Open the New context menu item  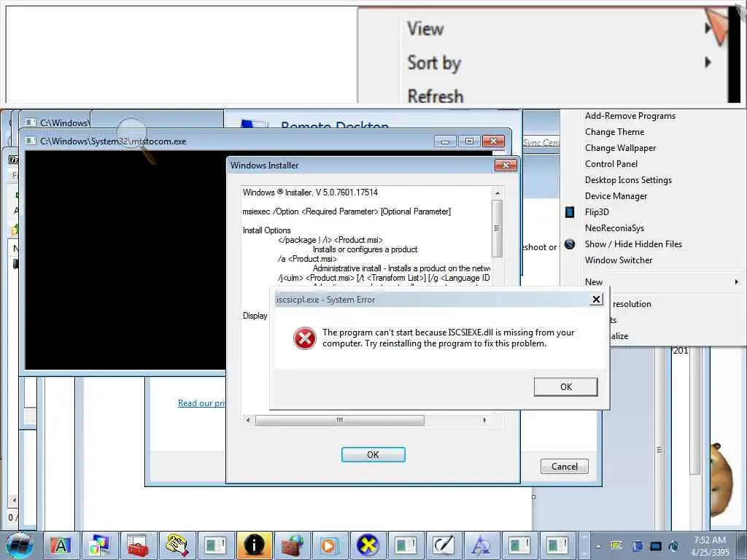[594, 282]
